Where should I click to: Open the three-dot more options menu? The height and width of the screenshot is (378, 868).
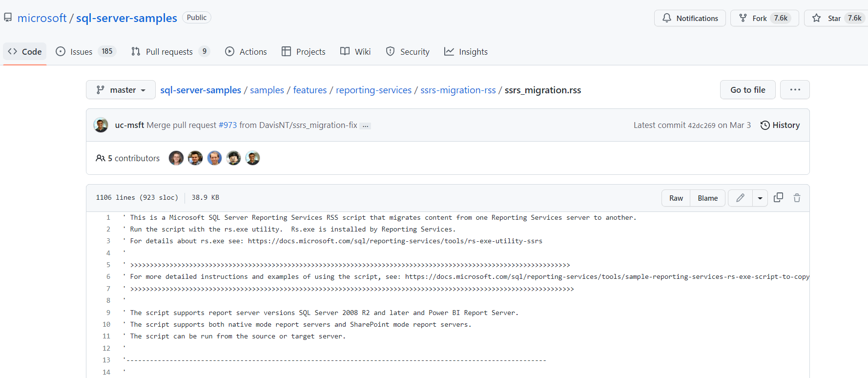click(795, 90)
